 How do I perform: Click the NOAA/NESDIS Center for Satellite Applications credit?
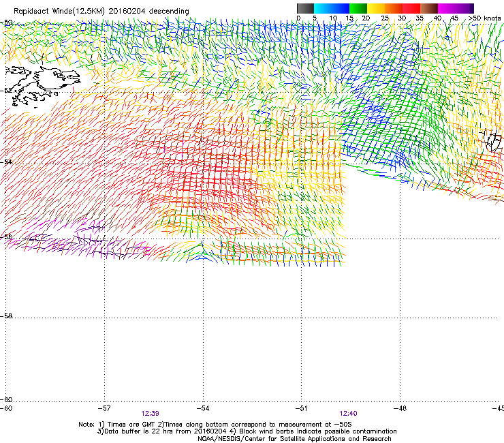coord(294,439)
